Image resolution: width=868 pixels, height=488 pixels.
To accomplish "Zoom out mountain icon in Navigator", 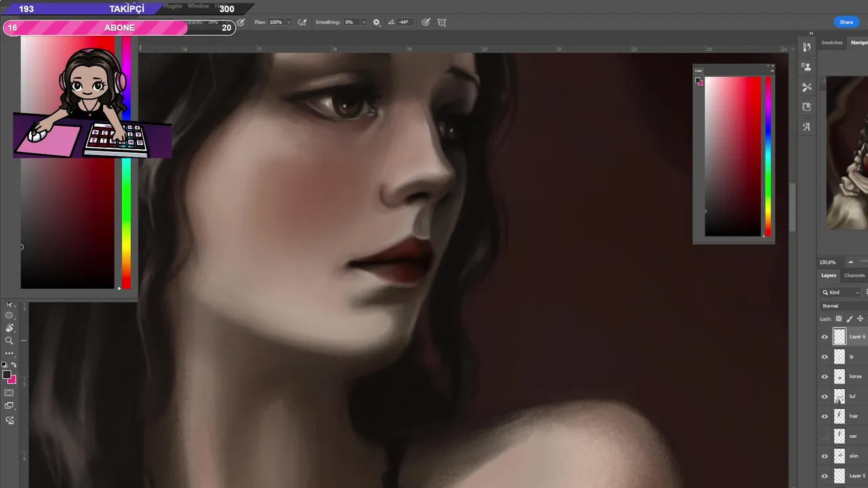I will (x=850, y=262).
